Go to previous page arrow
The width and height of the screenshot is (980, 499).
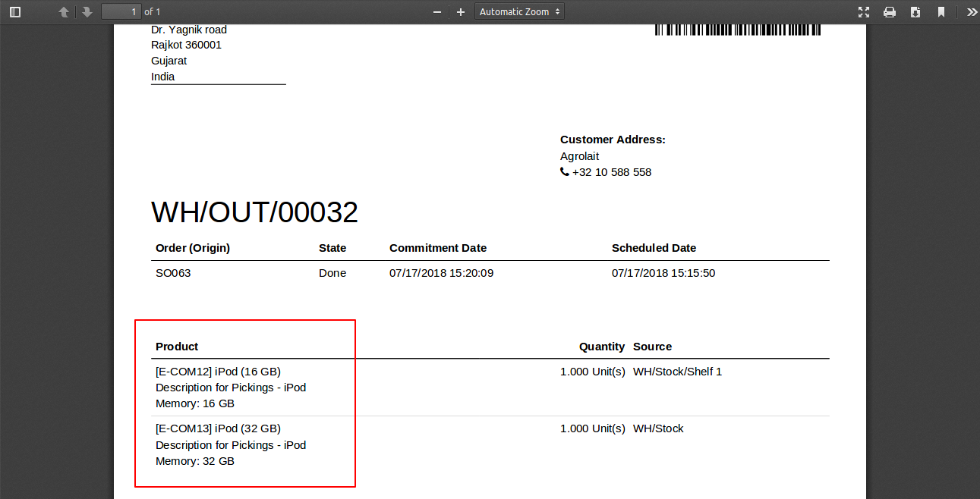coord(64,12)
